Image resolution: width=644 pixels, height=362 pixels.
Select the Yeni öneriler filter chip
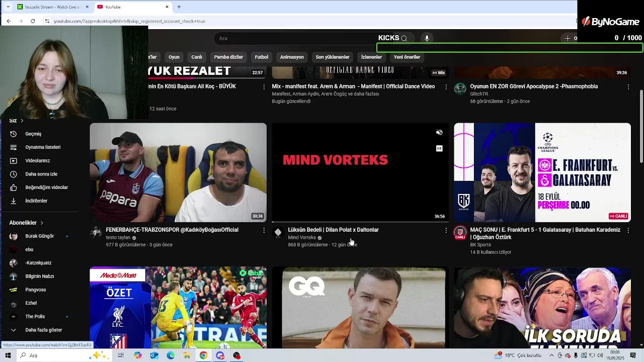click(x=407, y=57)
